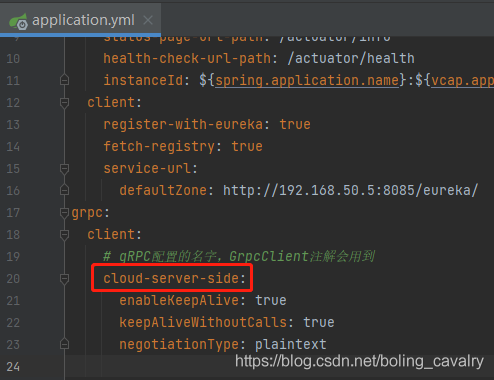Follow the vcap.app placeholder reference
Image resolution: width=494 pixels, height=380 pixels.
[462, 80]
